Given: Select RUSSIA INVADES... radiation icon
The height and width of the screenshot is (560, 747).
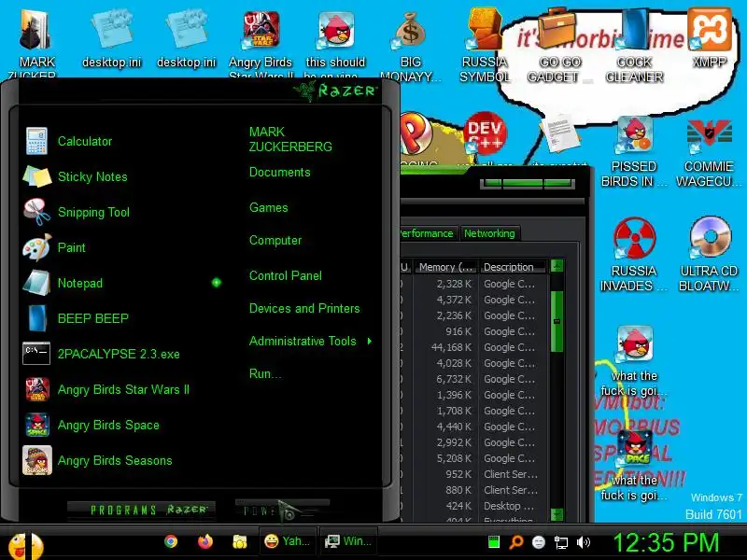Looking at the screenshot, I should click(634, 255).
